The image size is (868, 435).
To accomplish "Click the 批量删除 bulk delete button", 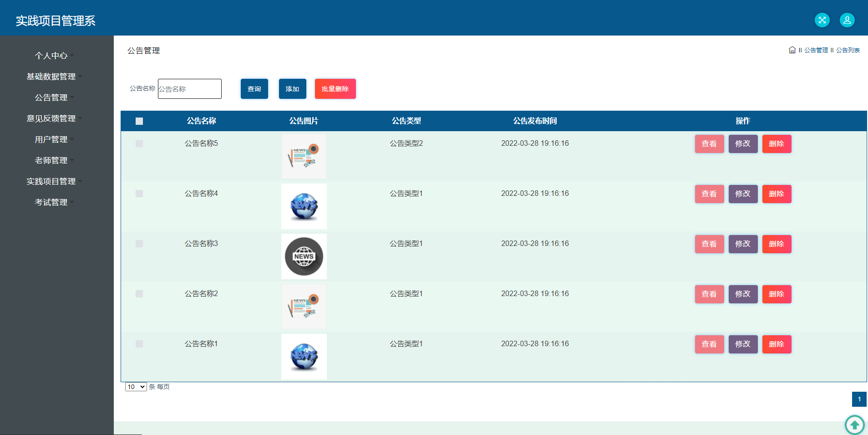I will click(x=335, y=89).
